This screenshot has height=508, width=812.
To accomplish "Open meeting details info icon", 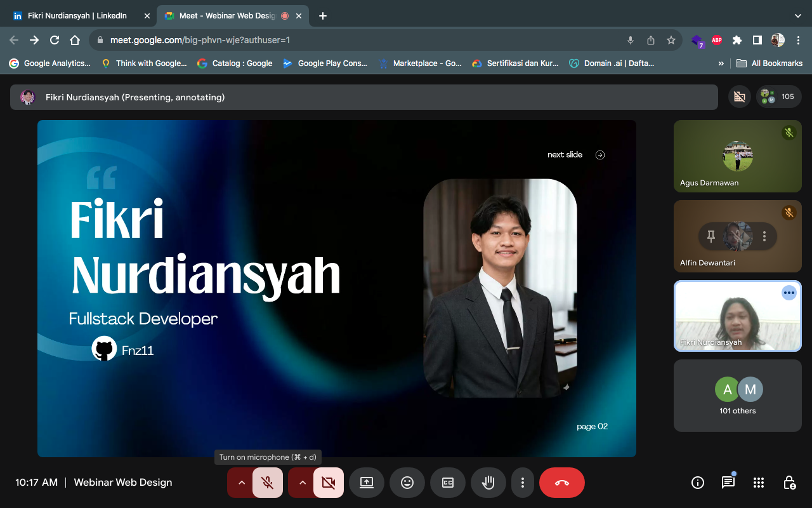I will (698, 483).
